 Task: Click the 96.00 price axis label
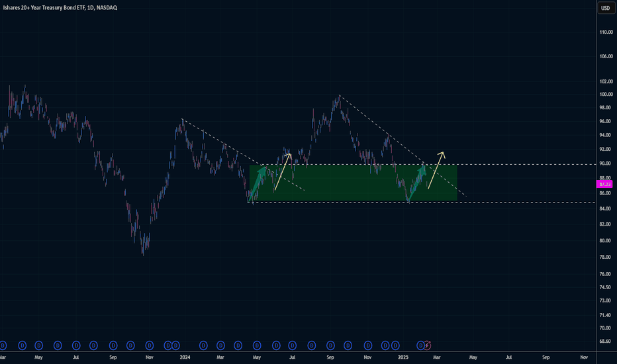tap(606, 121)
